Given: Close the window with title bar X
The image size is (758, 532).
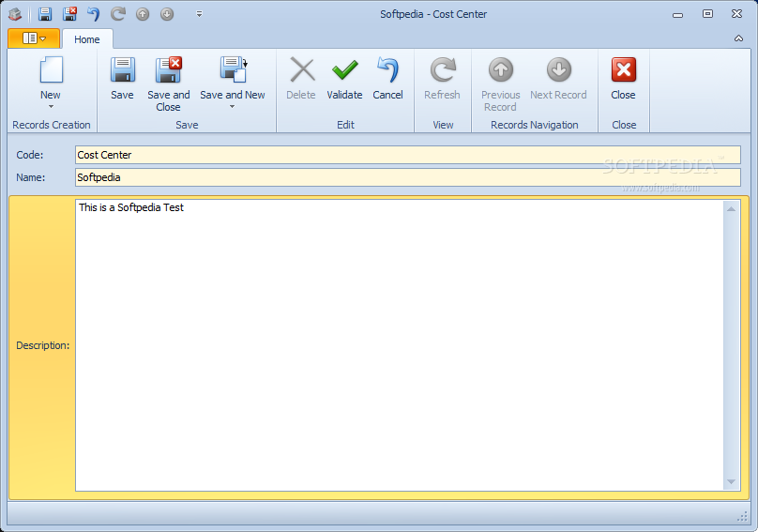Looking at the screenshot, I should pos(736,14).
